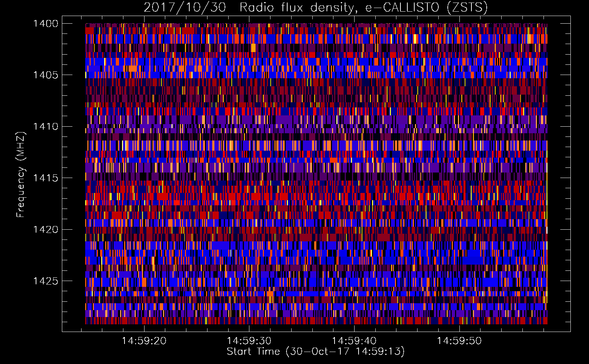This screenshot has width=589, height=364.
Task: Click the 14:59:40 time tick label
Action: (354, 341)
